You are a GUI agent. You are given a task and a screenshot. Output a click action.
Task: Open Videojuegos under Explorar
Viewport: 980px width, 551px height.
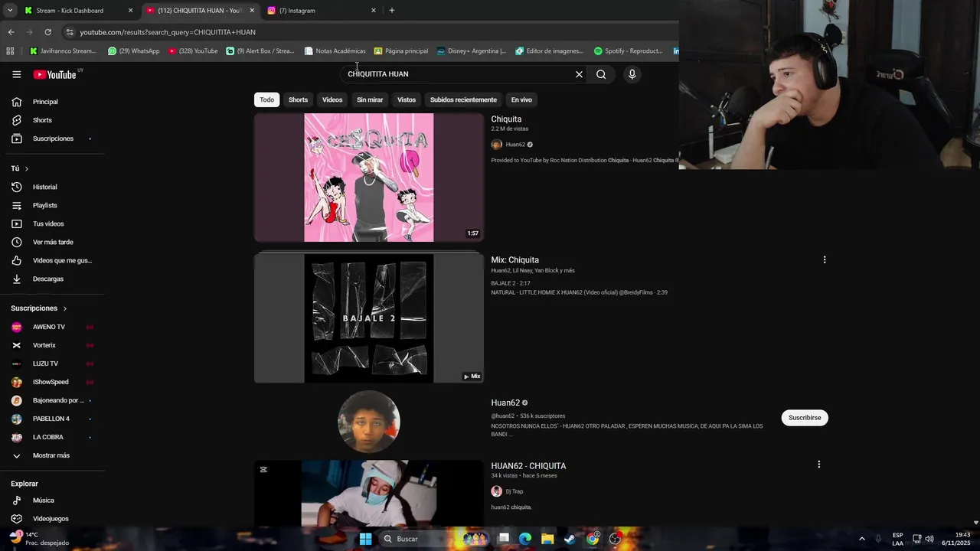[x=52, y=519]
